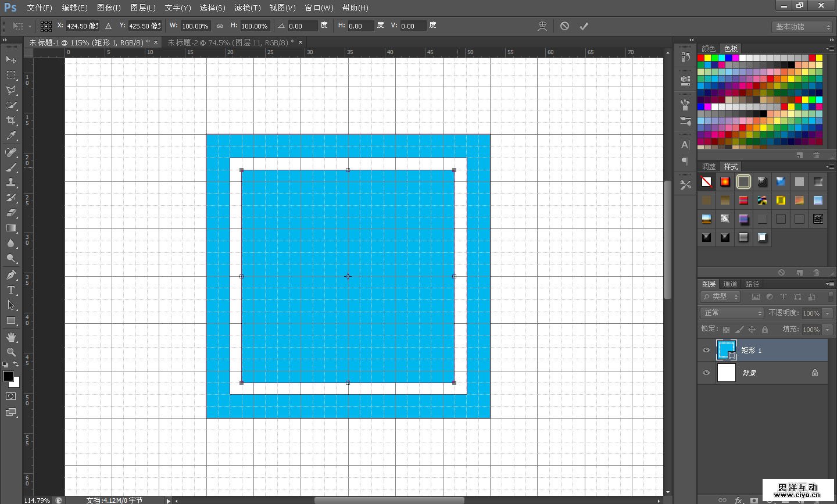Open the 基本功能 workspace dropdown

click(803, 27)
